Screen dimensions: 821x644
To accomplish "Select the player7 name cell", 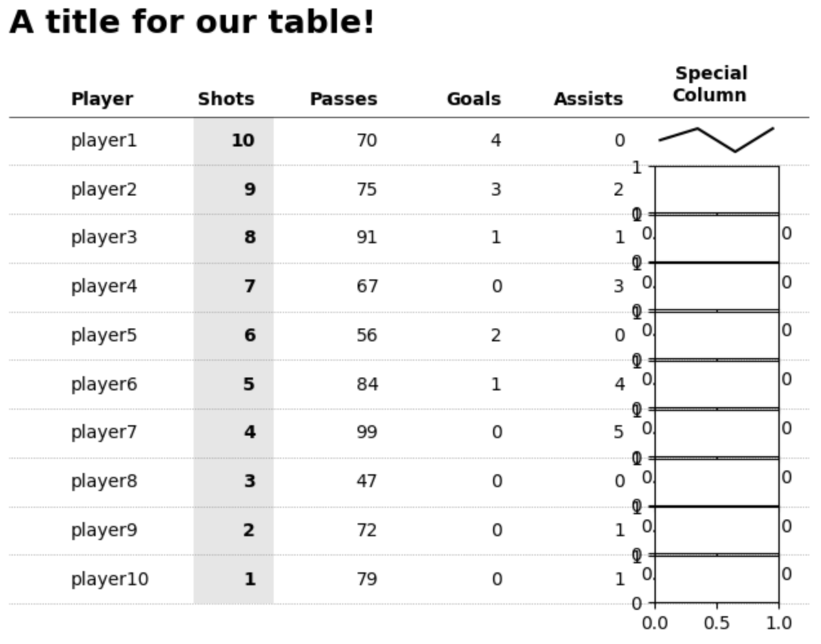I will point(104,432).
